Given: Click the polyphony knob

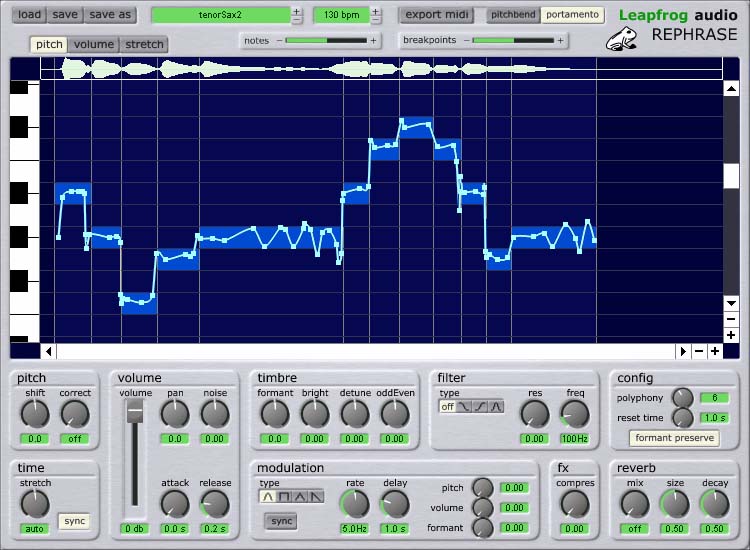Looking at the screenshot, I should [x=683, y=397].
